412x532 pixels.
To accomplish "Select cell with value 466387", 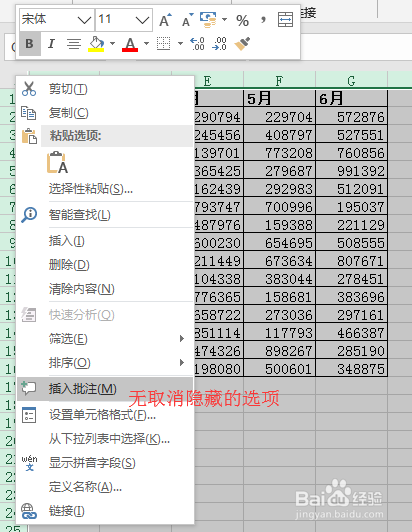I will (351, 333).
